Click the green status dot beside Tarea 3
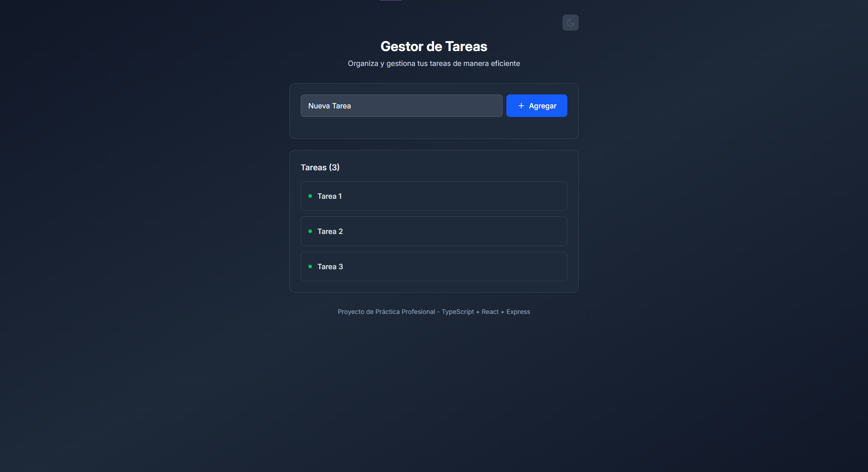Screen dimensions: 868x472 310,266
